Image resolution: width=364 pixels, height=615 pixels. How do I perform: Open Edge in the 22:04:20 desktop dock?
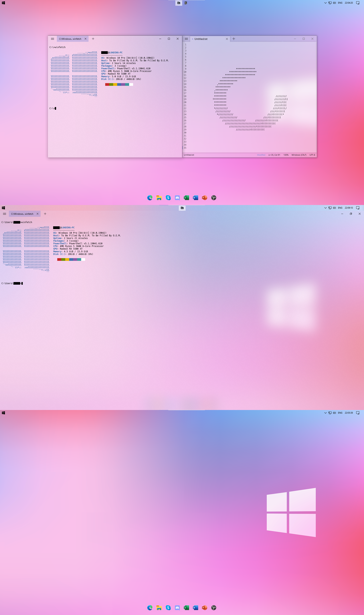(x=150, y=198)
